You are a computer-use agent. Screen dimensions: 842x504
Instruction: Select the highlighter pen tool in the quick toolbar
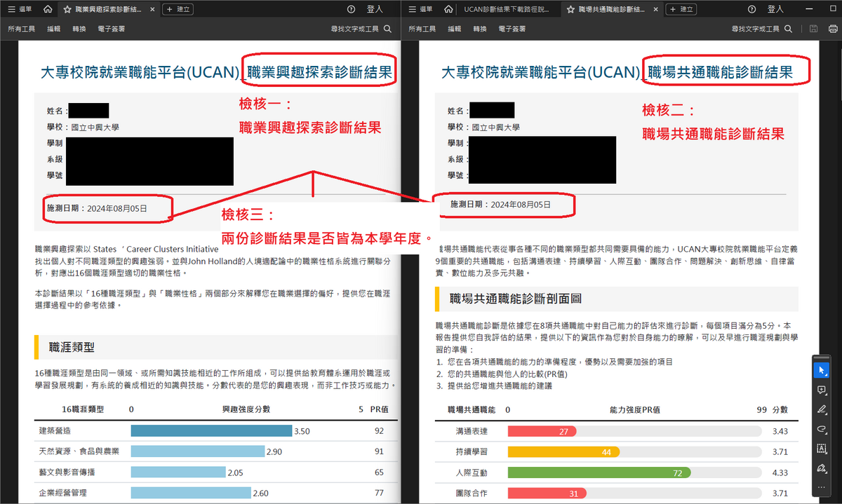click(822, 409)
